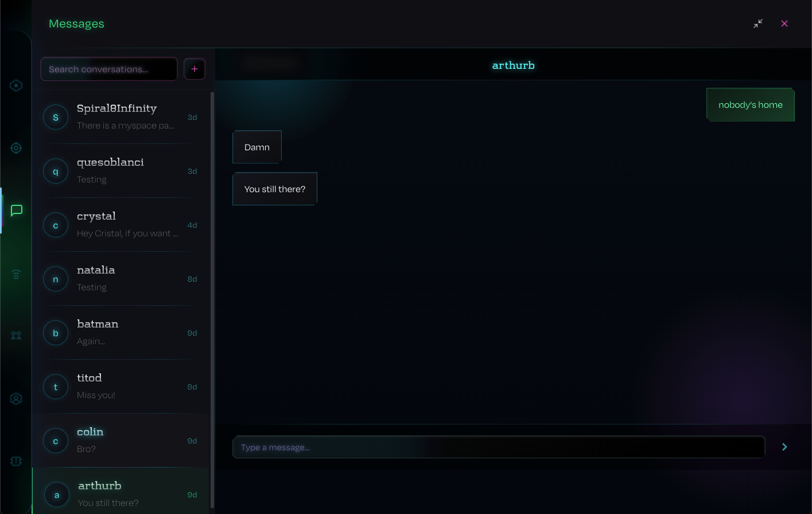This screenshot has width=812, height=514.
Task: Send message with the arrow icon
Action: tap(784, 447)
